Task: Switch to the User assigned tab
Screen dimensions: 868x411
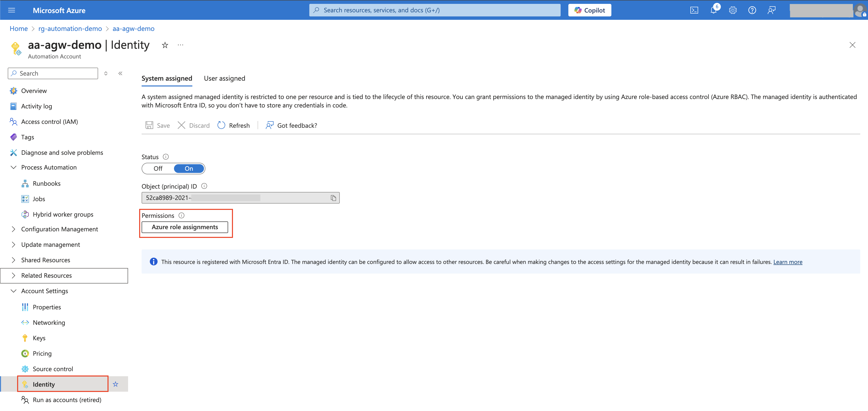Action: coord(224,78)
